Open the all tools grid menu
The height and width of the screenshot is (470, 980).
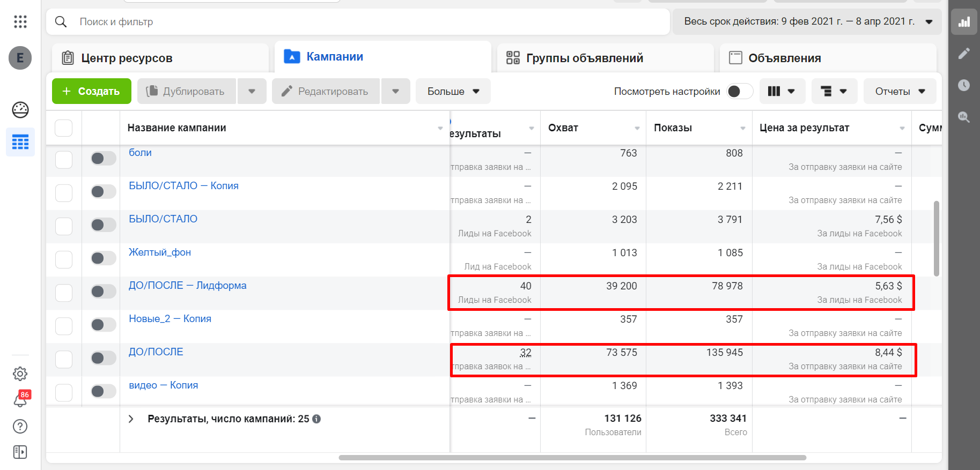pos(20,21)
